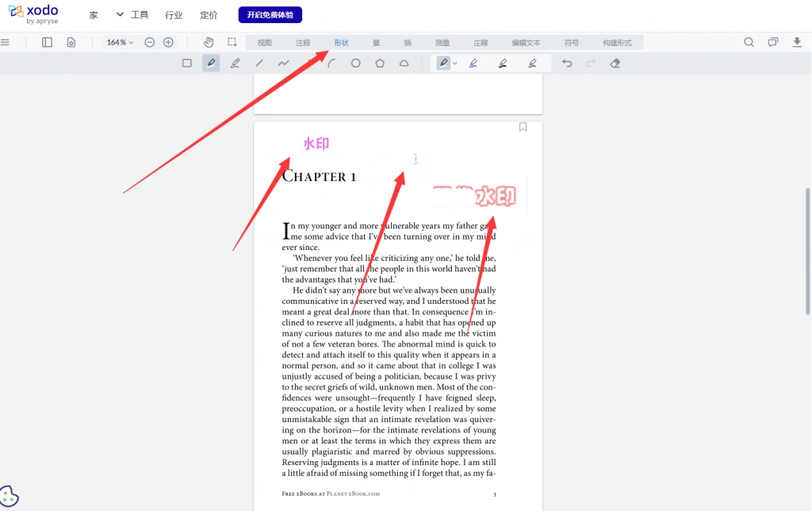Select the ellipse shape tool

pyautogui.click(x=356, y=63)
